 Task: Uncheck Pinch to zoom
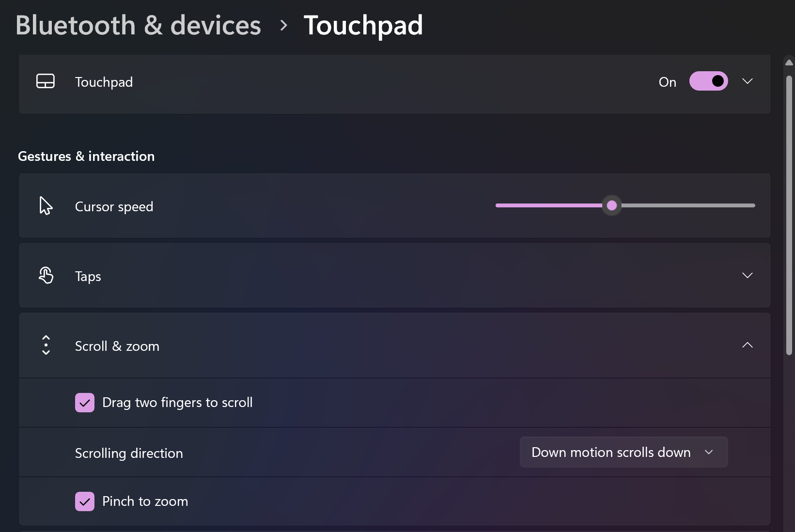(85, 501)
